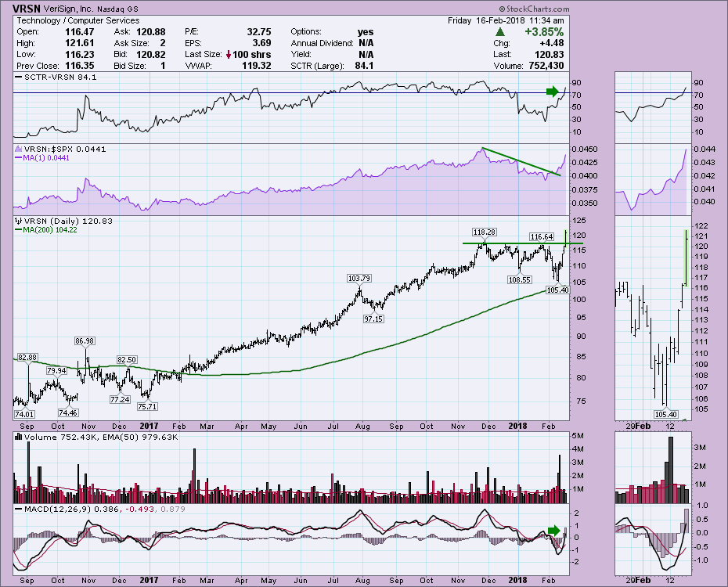Click the red down arrow beside Last Size

coord(229,54)
